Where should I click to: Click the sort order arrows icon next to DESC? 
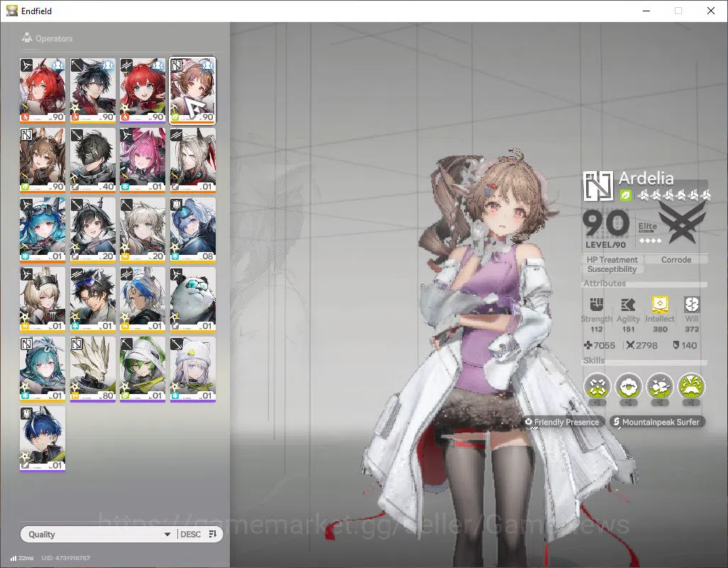coord(213,534)
